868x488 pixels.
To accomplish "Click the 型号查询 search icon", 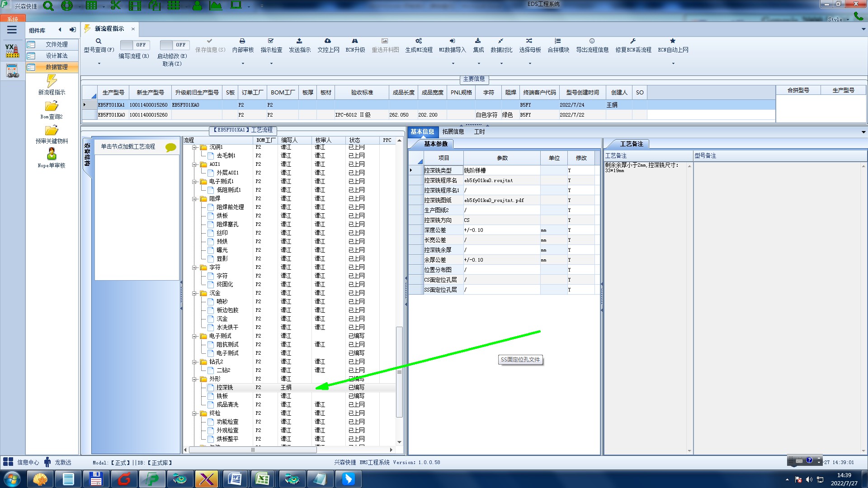I will pos(99,41).
